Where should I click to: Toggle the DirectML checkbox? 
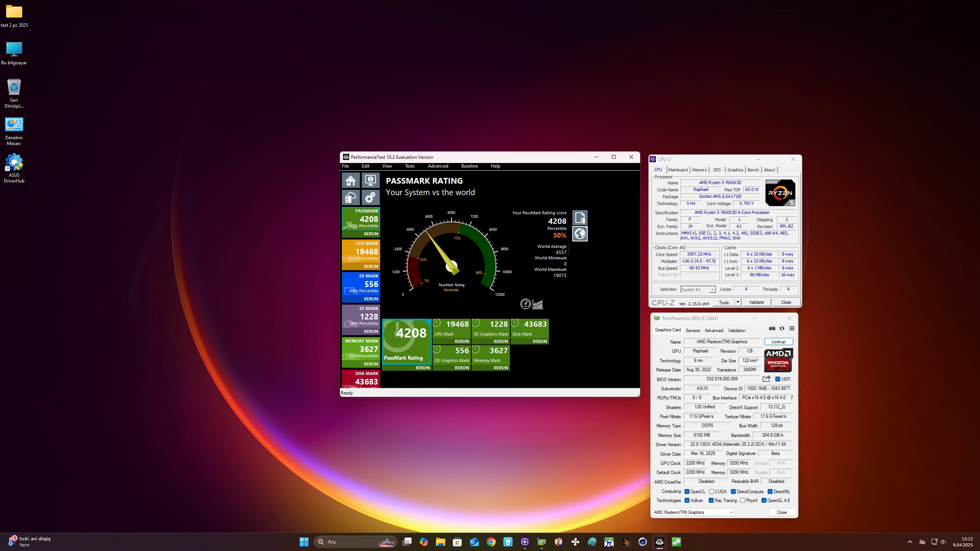coord(770,492)
